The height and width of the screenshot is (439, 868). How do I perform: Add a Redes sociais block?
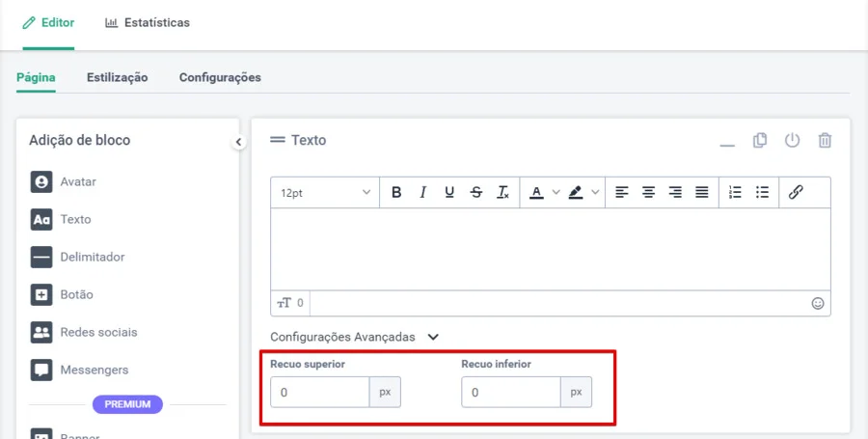[x=98, y=332]
